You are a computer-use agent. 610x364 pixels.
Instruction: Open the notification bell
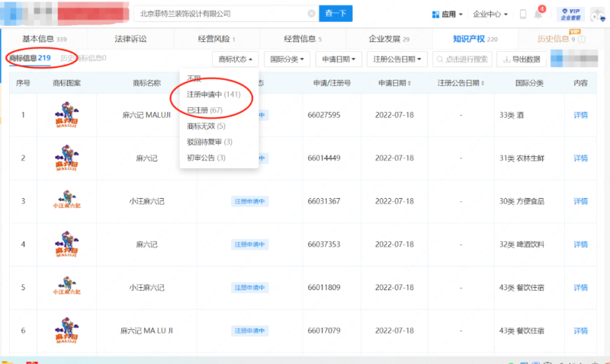tap(538, 14)
